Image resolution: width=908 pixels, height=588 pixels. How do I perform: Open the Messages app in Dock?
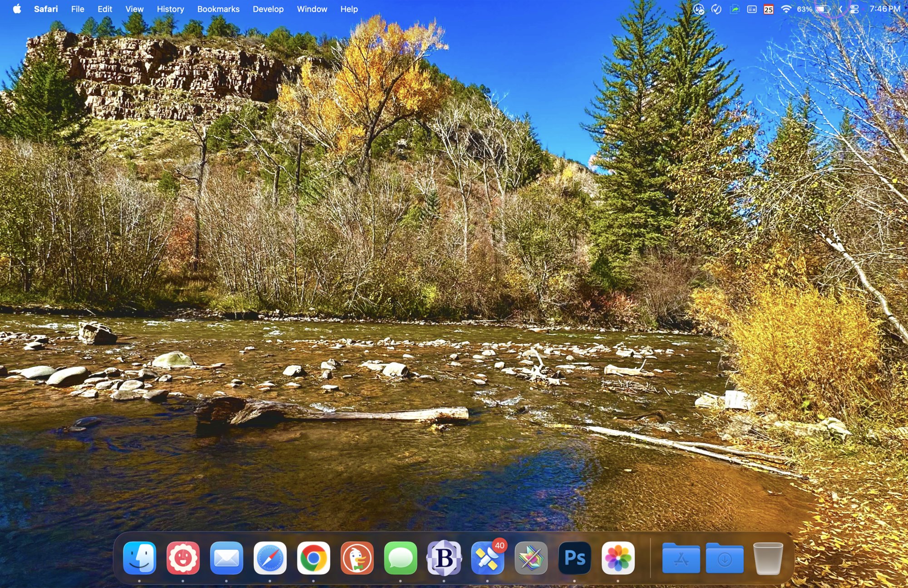click(400, 558)
